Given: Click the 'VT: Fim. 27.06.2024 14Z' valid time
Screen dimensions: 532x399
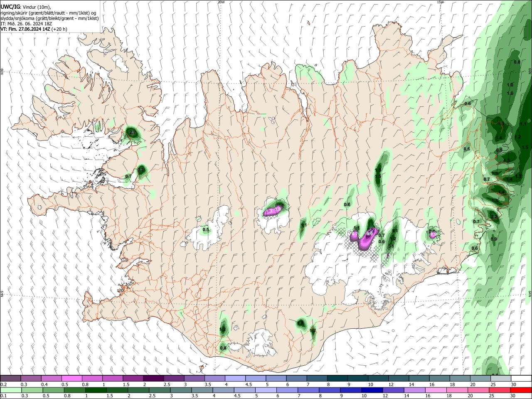Looking at the screenshot, I should pos(25,29).
